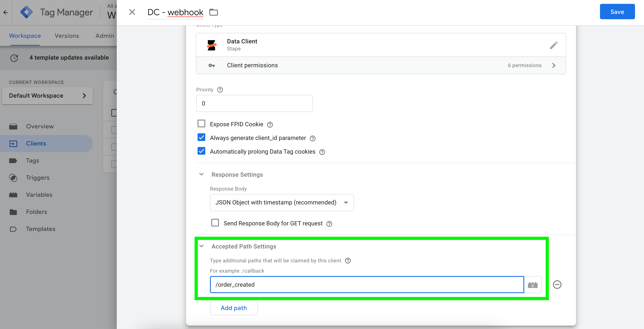Screen dimensions: 644x329
Task: Open the Data Client type row
Action: click(x=381, y=45)
